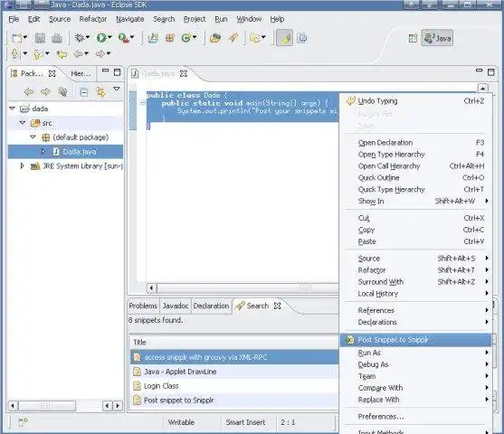The width and height of the screenshot is (504, 434).
Task: Click the Run External Tools icon
Action: click(123, 38)
